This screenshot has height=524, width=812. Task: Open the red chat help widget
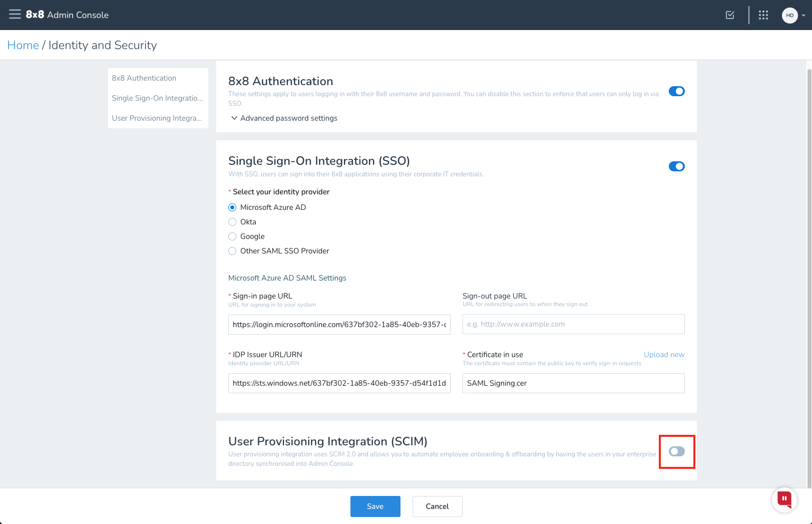784,499
